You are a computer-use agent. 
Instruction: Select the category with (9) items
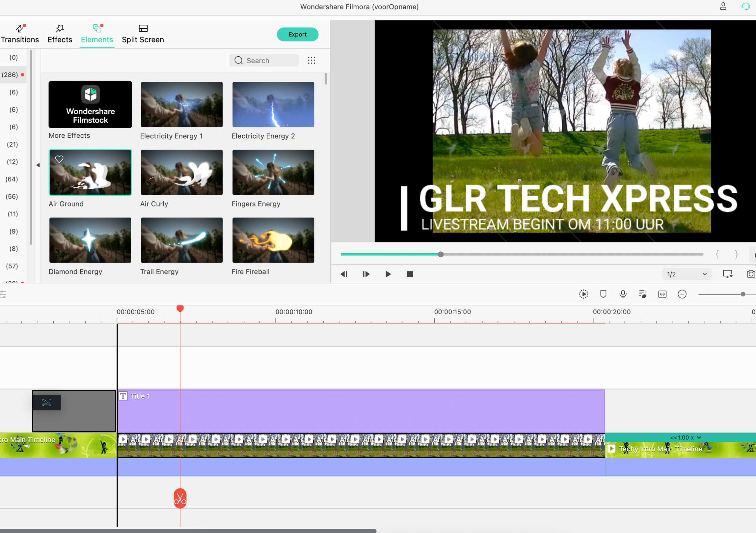tap(13, 231)
